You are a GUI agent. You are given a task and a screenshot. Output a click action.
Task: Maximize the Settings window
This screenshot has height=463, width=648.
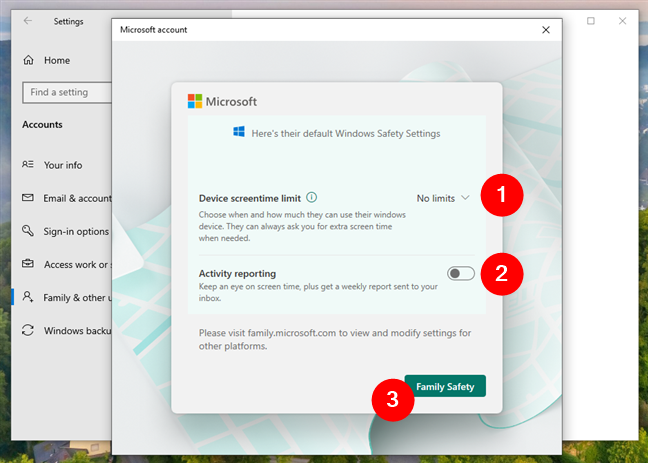coord(591,21)
